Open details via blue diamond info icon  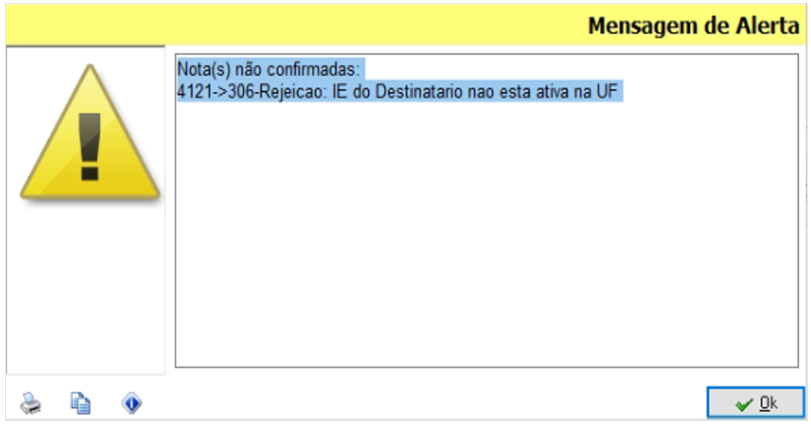(131, 403)
